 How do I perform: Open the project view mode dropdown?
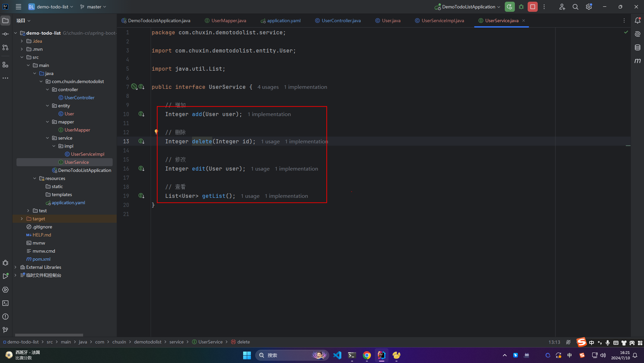pos(23,21)
